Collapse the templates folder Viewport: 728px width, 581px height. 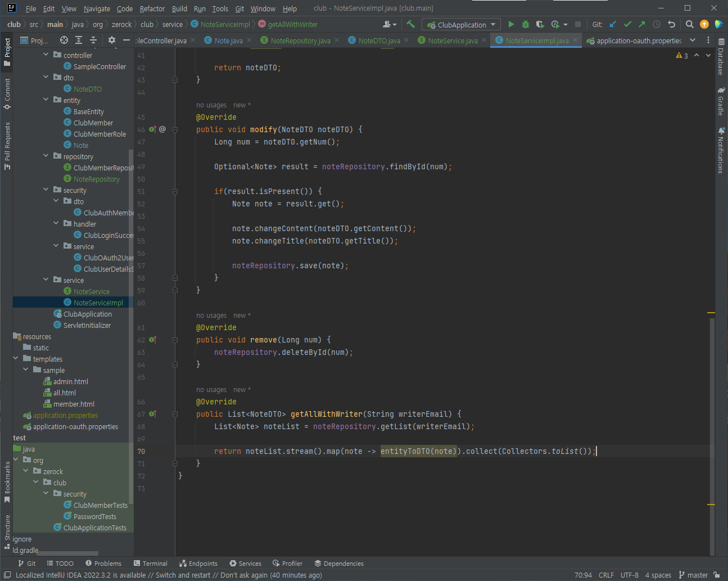(16, 358)
